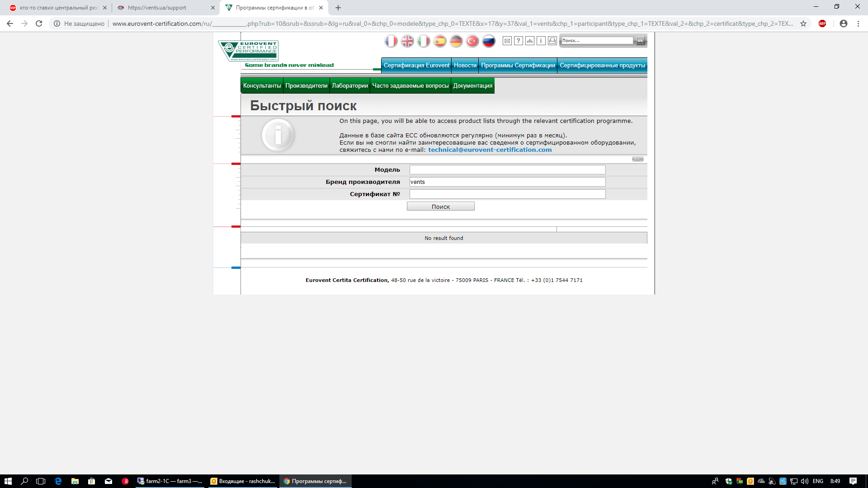Select the English UK flag
Image resolution: width=868 pixels, height=488 pixels.
407,41
